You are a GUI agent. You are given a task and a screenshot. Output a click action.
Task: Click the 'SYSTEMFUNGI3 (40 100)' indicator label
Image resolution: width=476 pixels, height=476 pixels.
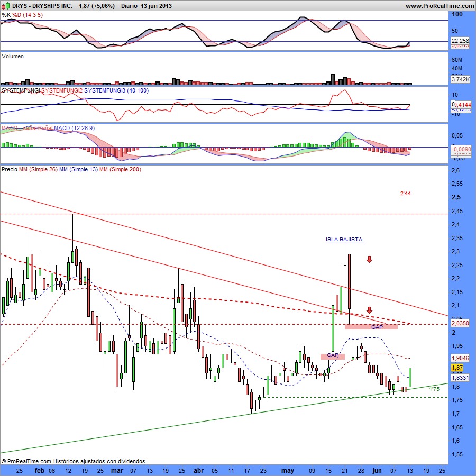116,90
